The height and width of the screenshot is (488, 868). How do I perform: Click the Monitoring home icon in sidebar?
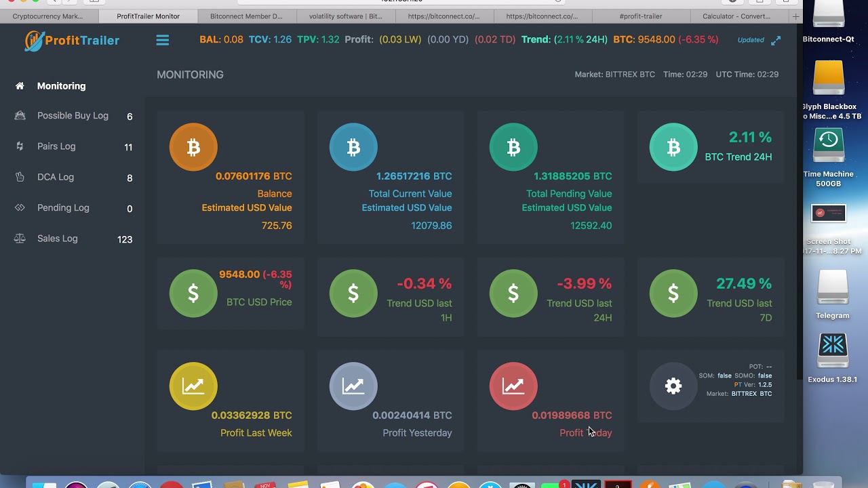point(20,85)
